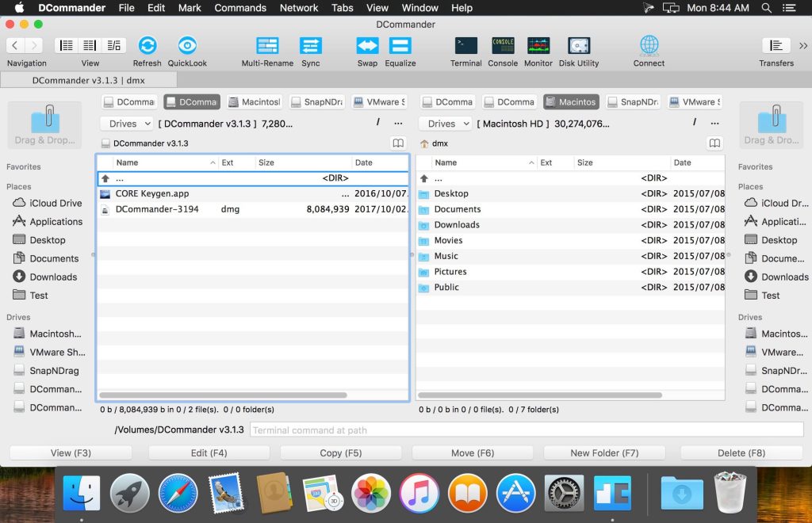Screen dimensions: 812x523
Task: Equalize both panels
Action: coord(400,45)
